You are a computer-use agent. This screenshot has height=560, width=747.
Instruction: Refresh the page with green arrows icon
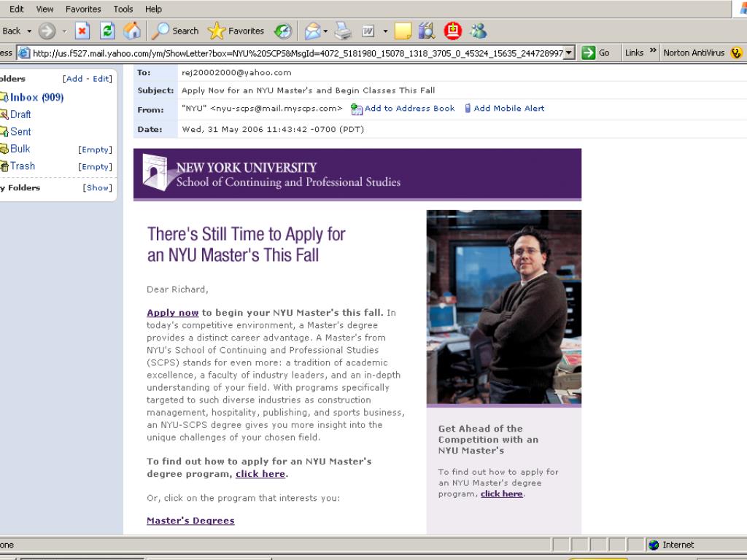tap(107, 31)
